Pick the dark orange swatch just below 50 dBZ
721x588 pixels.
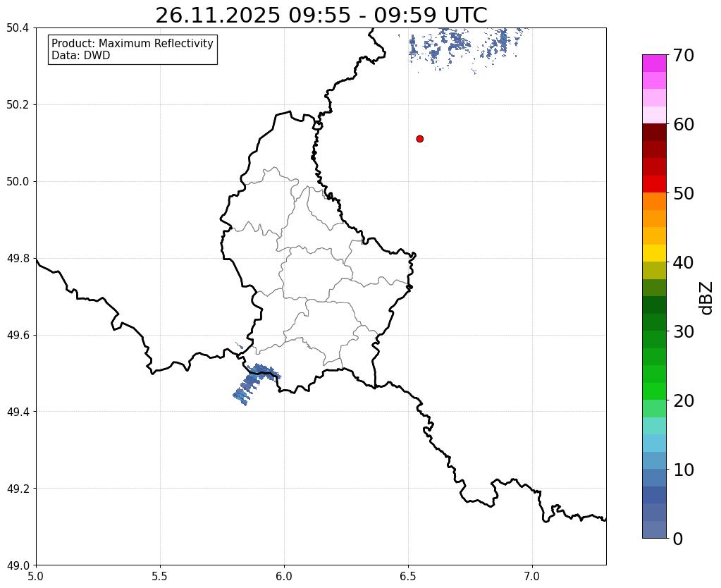point(654,201)
